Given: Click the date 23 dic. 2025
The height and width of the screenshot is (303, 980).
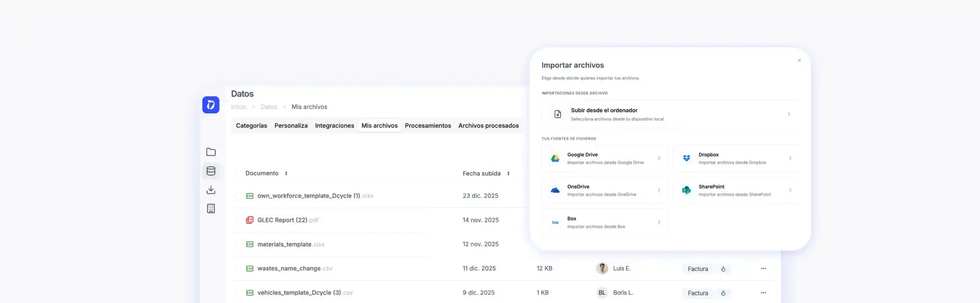Looking at the screenshot, I should pyautogui.click(x=480, y=196).
